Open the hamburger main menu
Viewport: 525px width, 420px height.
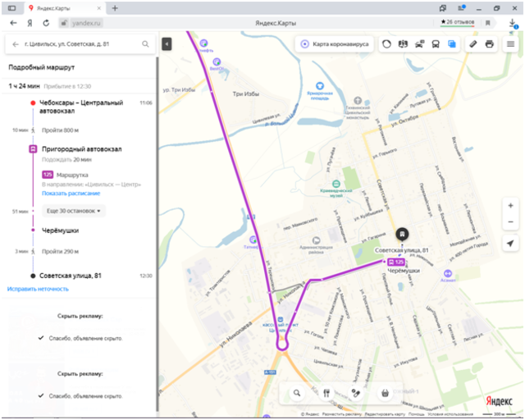(x=510, y=43)
